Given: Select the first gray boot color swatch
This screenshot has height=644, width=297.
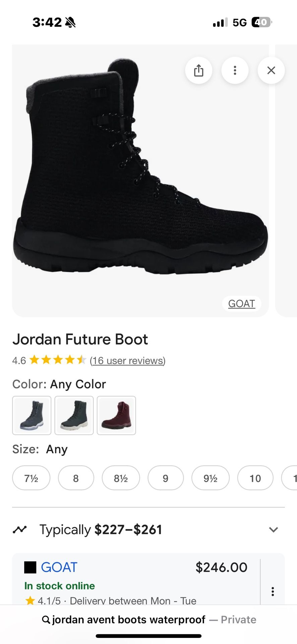Looking at the screenshot, I should [x=32, y=415].
